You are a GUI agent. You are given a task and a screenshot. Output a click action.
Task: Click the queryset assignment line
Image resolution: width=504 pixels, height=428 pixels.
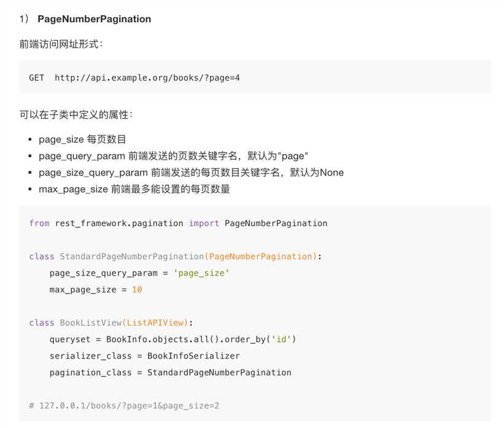(173, 340)
